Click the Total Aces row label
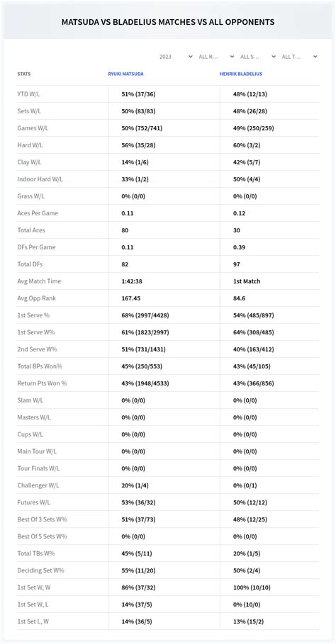The width and height of the screenshot is (336, 644). pyautogui.click(x=31, y=230)
